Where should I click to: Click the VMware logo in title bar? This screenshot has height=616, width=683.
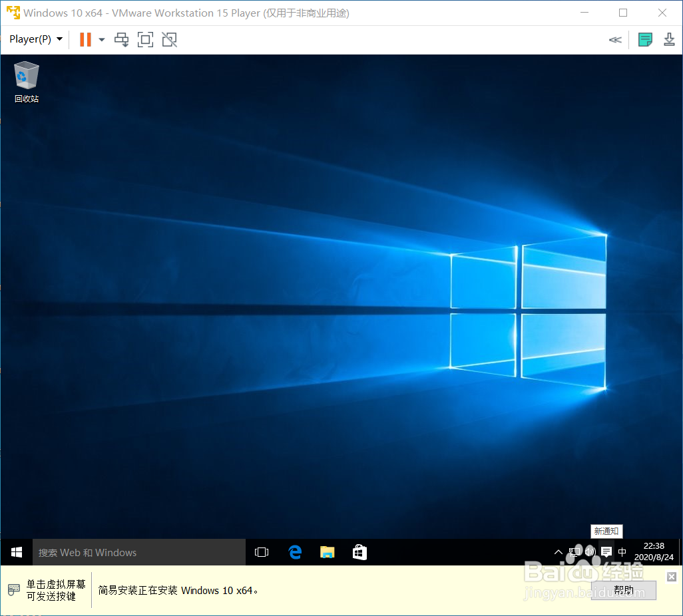(13, 13)
